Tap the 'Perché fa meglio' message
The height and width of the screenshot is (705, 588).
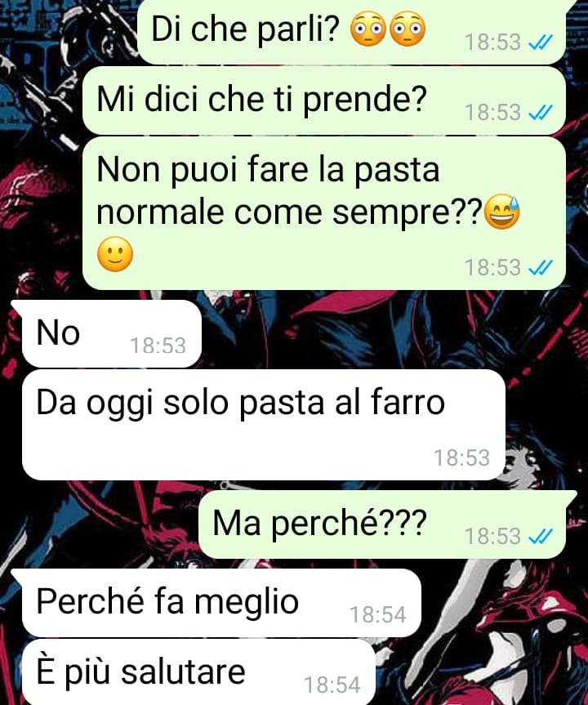pos(221,603)
